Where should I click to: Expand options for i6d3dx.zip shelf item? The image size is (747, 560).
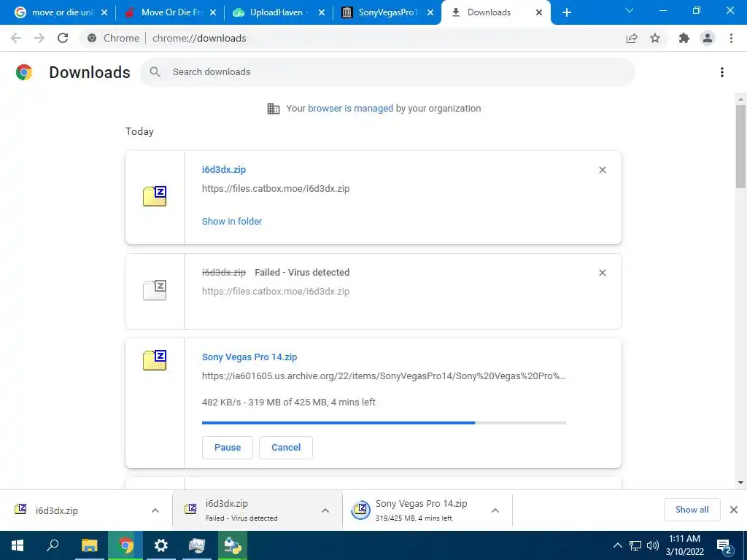(155, 510)
